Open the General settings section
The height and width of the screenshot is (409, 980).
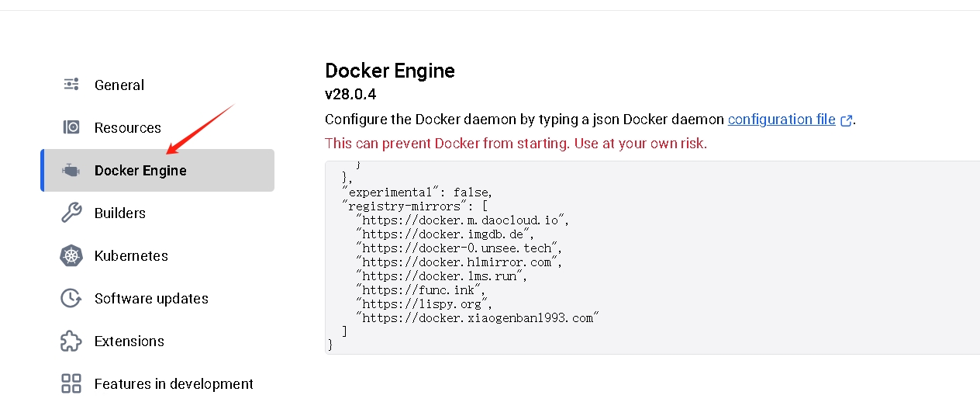(157, 85)
